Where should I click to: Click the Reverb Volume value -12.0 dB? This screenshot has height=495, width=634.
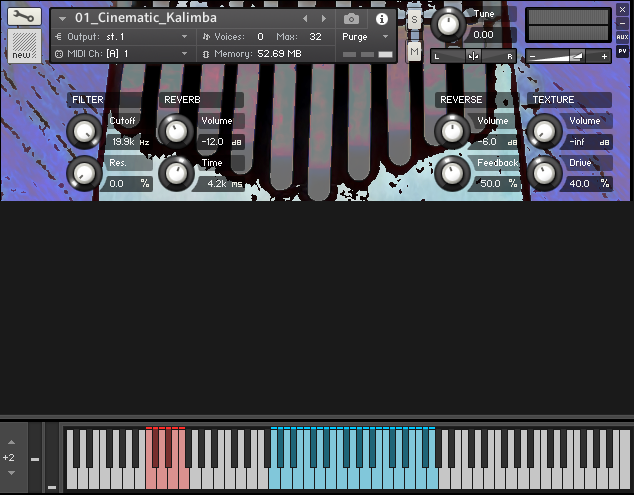pyautogui.click(x=222, y=142)
